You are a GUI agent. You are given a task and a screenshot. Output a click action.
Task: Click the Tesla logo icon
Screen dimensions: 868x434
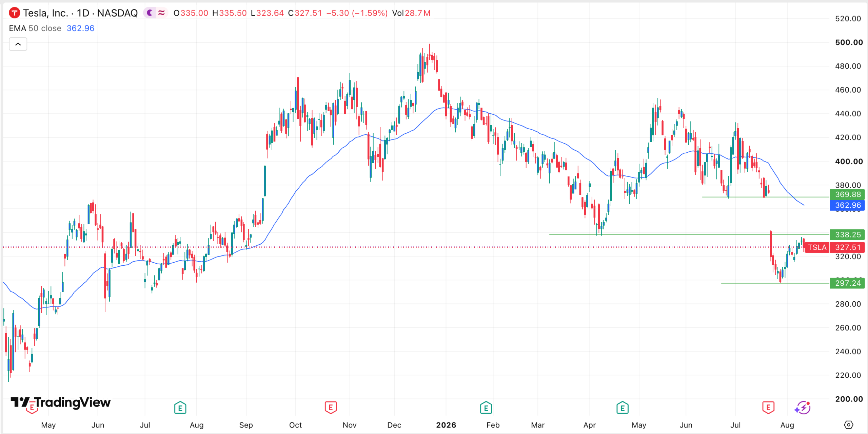tap(14, 13)
